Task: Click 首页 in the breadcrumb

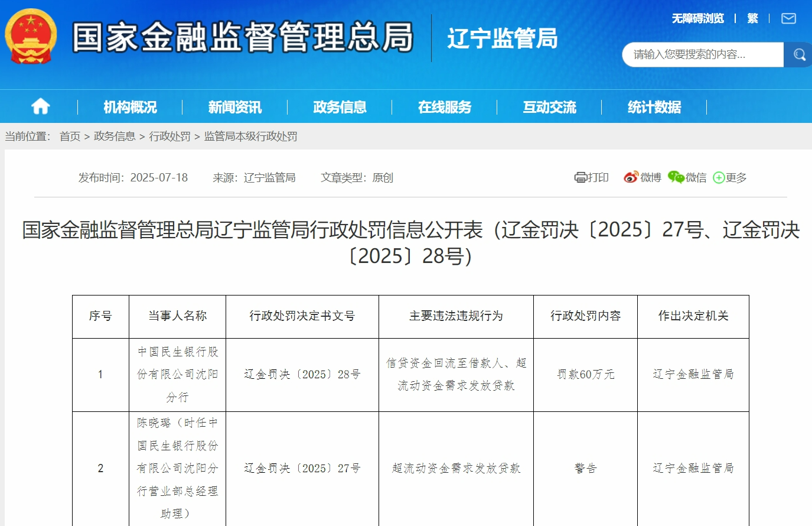Action: (x=70, y=137)
